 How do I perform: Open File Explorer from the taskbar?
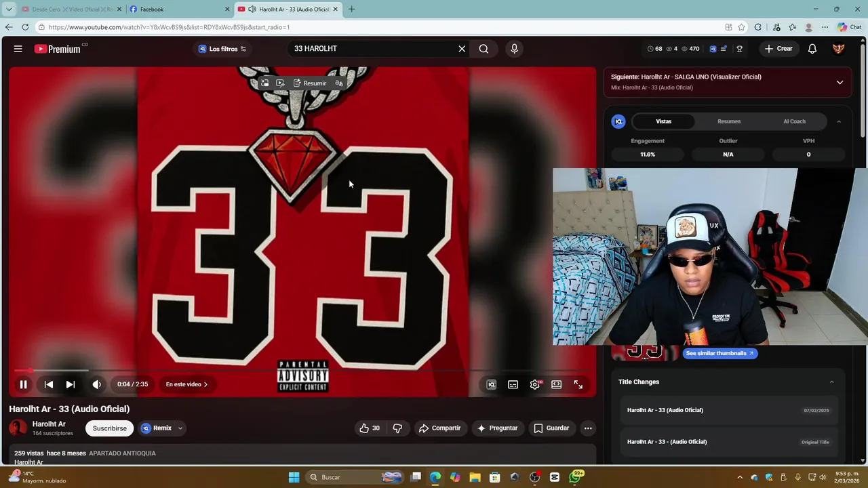[475, 477]
